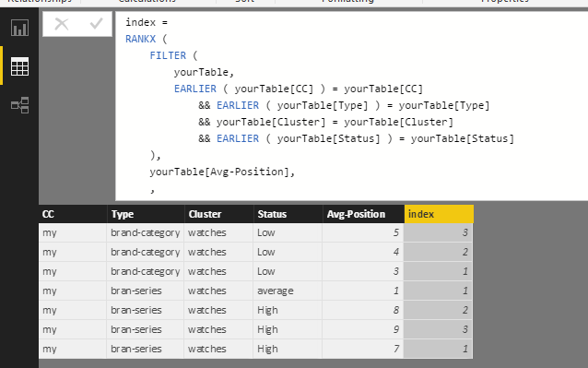The height and width of the screenshot is (368, 588).
Task: Commit the formula with the checkmark icon
Action: coord(97,24)
